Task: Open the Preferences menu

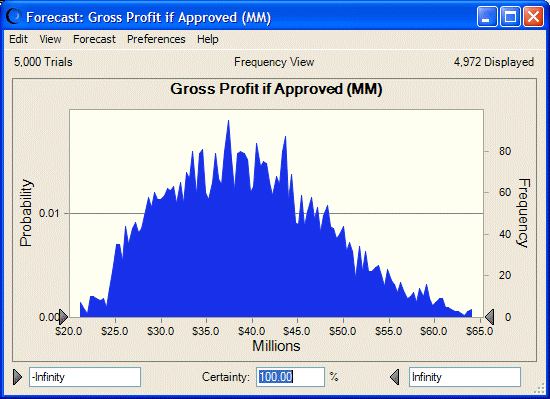Action: click(x=156, y=39)
